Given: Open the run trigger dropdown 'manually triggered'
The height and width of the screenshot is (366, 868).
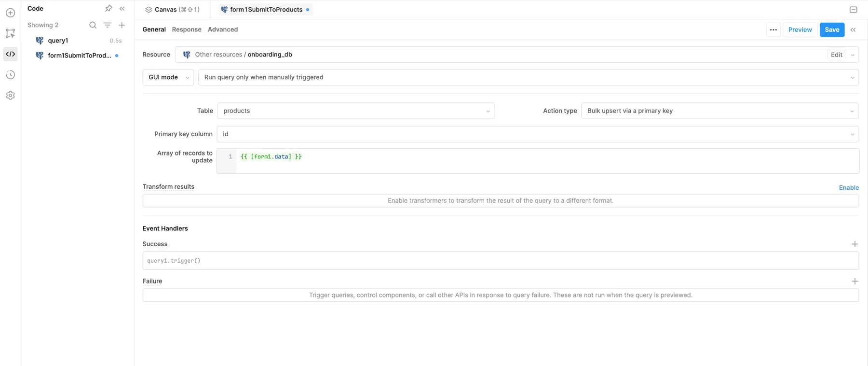Looking at the screenshot, I should click(529, 77).
